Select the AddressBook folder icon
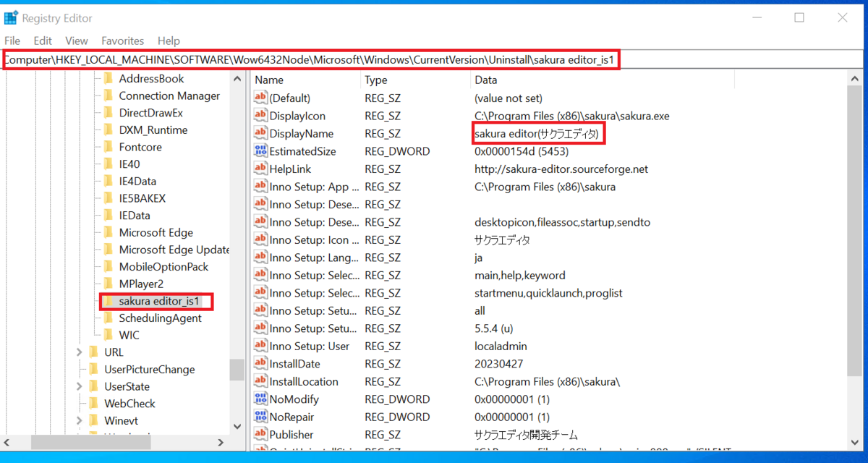 coord(109,79)
